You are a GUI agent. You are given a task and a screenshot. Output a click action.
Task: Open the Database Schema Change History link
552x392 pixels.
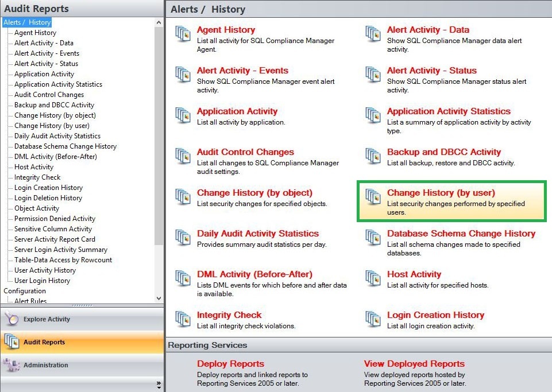461,234
